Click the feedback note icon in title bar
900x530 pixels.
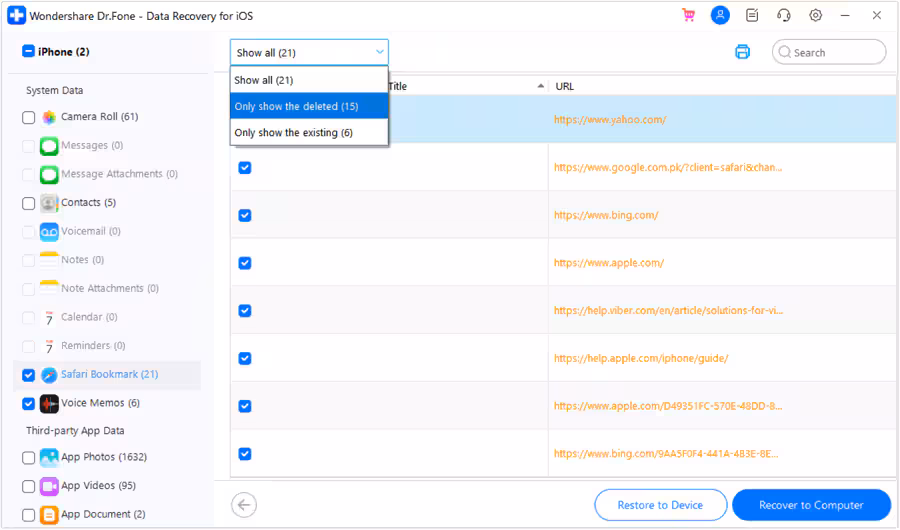[x=752, y=15]
